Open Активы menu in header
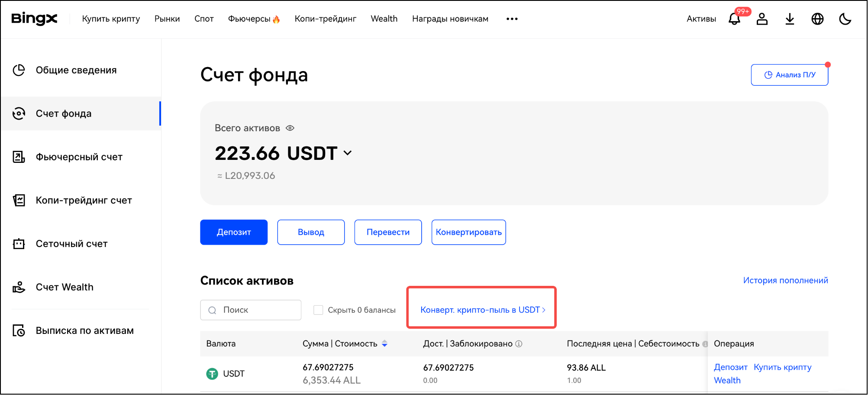The height and width of the screenshot is (395, 868). click(x=701, y=19)
